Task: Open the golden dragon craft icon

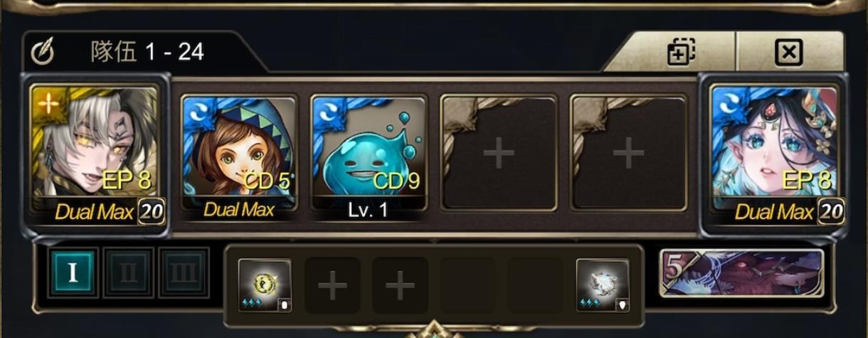Action: point(265,285)
